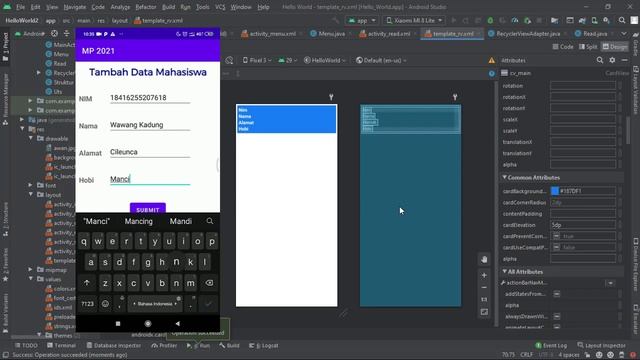Viewport: 640px width, 360px height.
Task: Toggle cardPreventCornerOverlap checkbox
Action: (557, 236)
